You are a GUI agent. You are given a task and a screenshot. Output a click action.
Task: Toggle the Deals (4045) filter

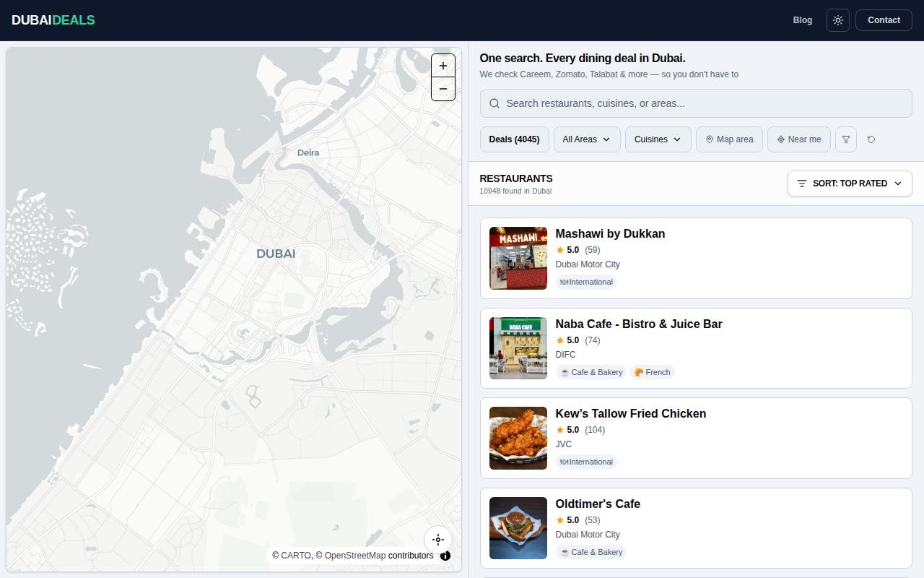coord(514,139)
